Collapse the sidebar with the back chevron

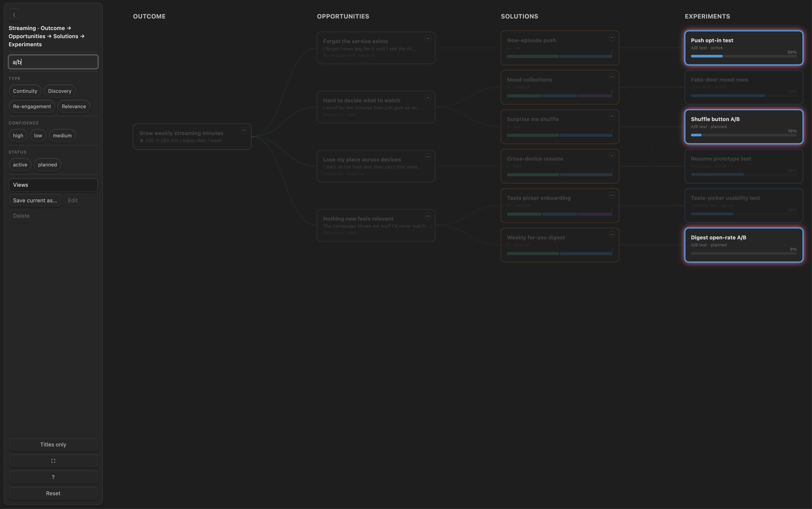tap(14, 15)
